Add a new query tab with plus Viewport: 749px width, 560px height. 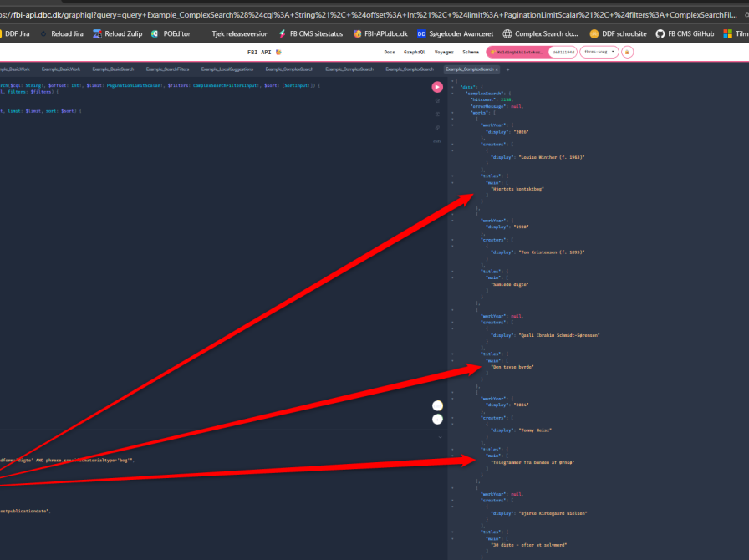[507, 69]
